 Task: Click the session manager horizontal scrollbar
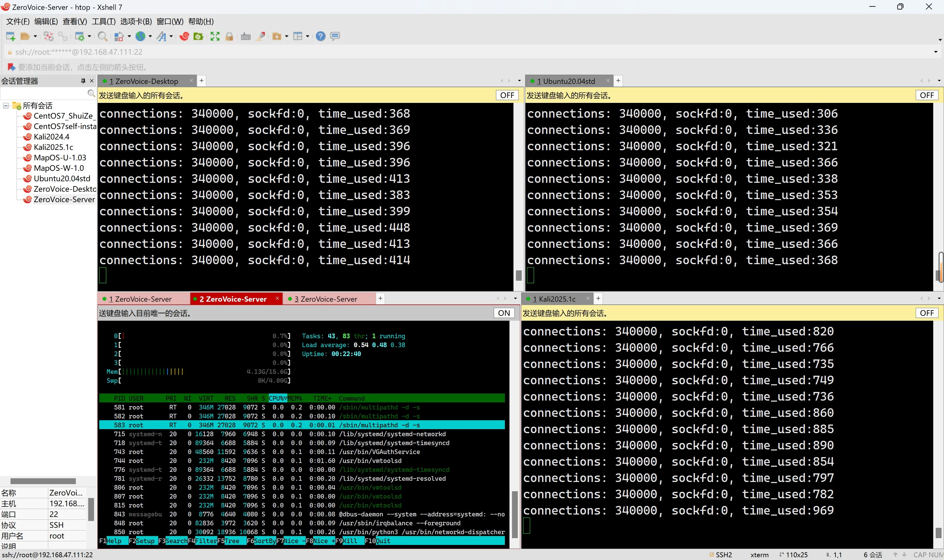pyautogui.click(x=43, y=481)
